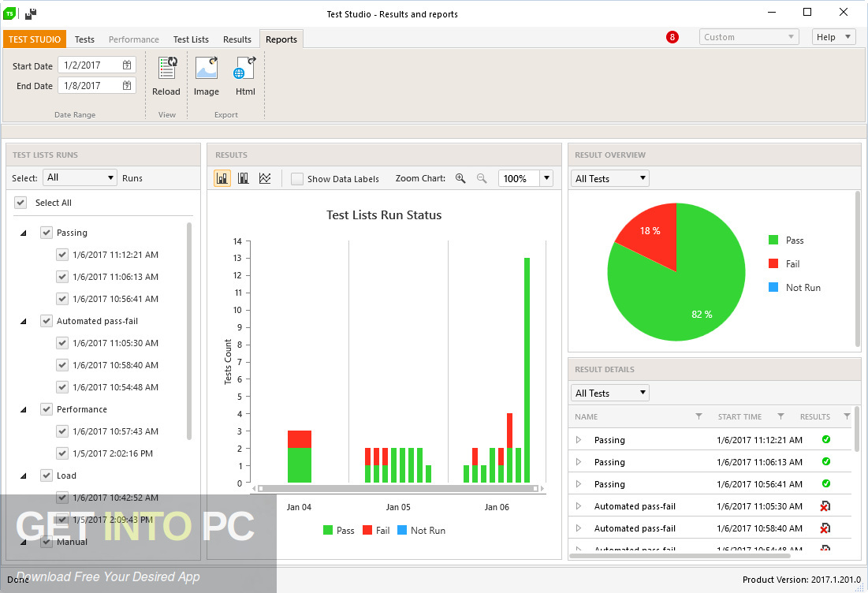The height and width of the screenshot is (593, 868).
Task: Click the chart horizontal scrollbar
Action: [x=398, y=488]
